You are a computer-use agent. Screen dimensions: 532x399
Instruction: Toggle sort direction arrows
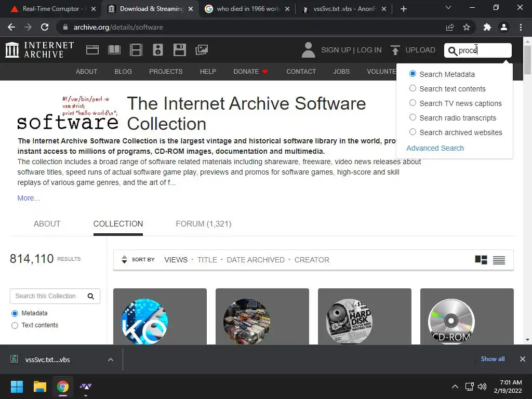(124, 260)
